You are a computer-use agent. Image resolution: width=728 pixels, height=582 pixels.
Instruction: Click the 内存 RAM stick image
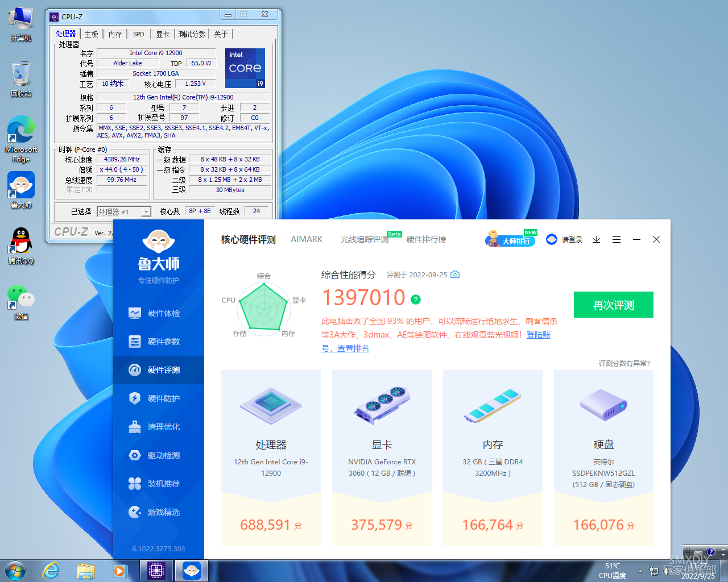[x=493, y=405]
